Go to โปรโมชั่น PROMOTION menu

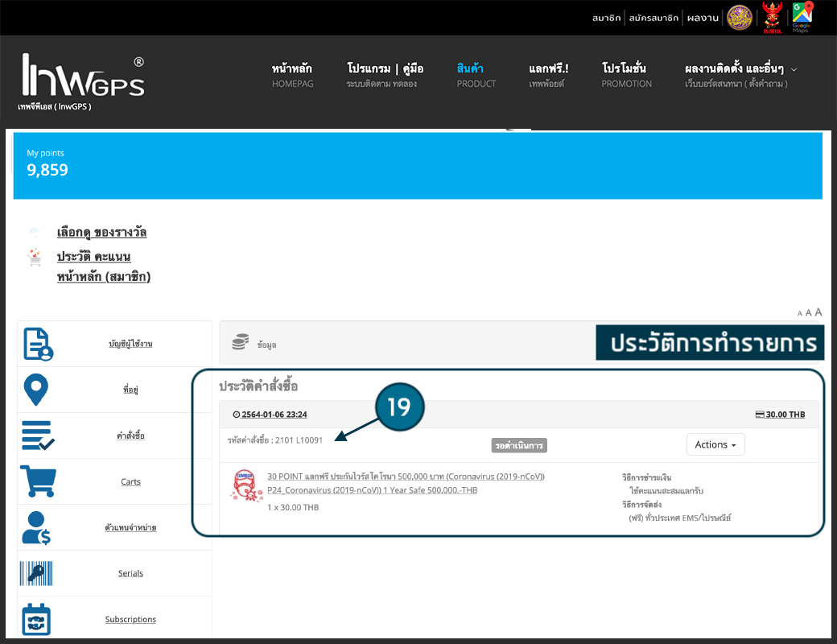pos(626,74)
